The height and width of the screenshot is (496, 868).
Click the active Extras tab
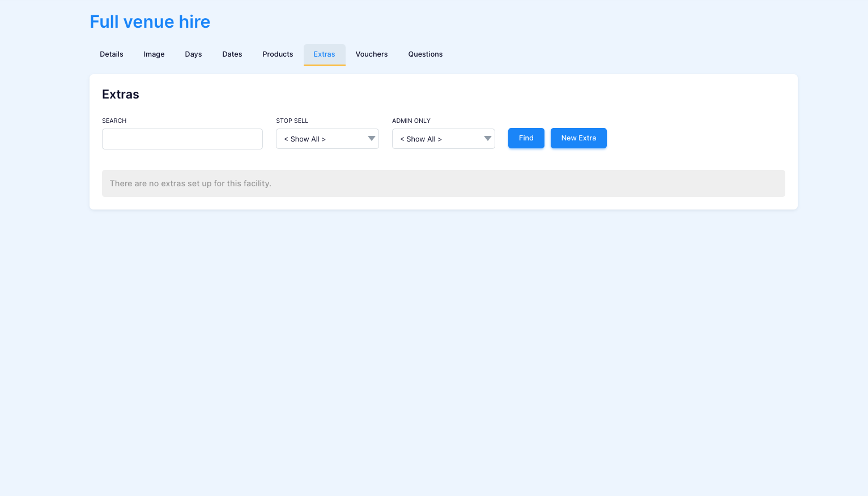click(x=325, y=54)
